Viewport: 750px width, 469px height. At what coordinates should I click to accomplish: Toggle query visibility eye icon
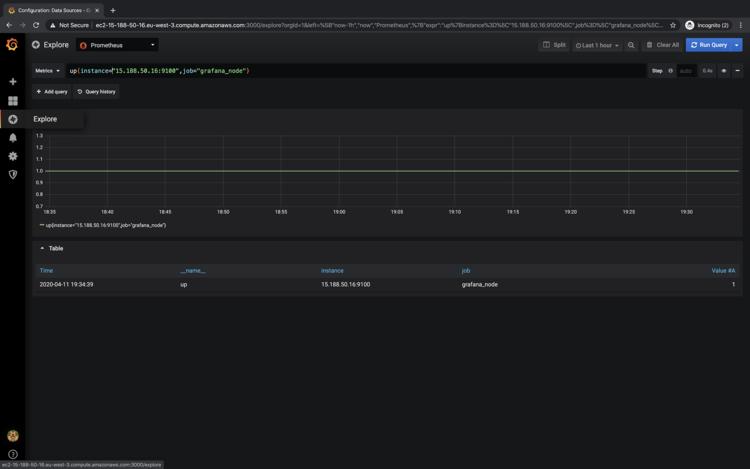(724, 71)
